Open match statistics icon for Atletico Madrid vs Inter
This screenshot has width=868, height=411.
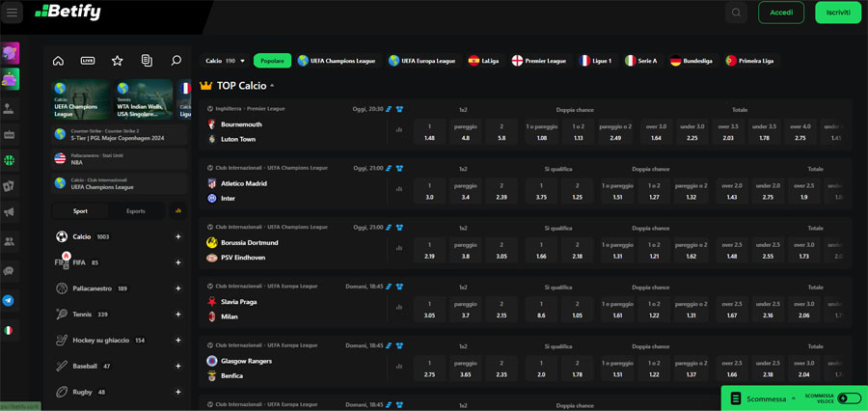coord(398,189)
